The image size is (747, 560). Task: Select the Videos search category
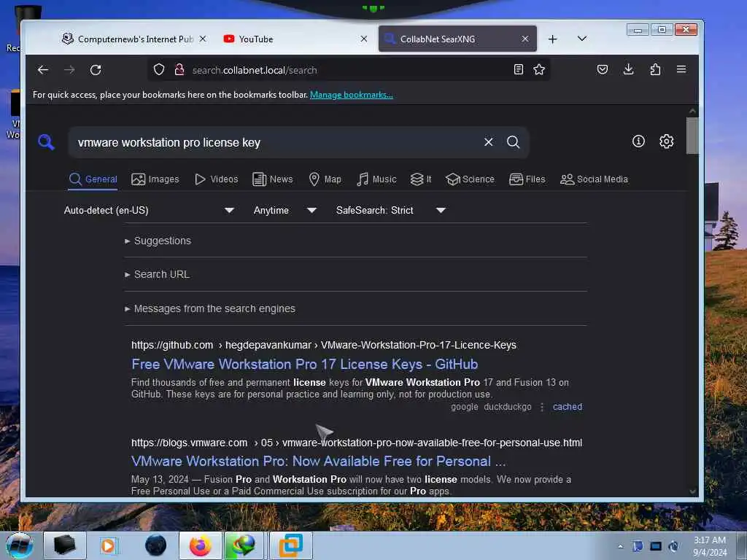(x=216, y=179)
